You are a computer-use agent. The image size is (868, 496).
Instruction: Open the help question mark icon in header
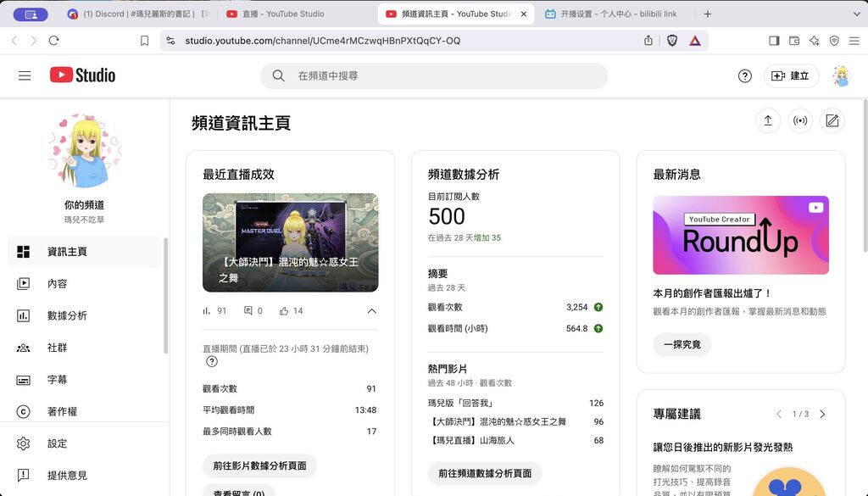(x=744, y=75)
